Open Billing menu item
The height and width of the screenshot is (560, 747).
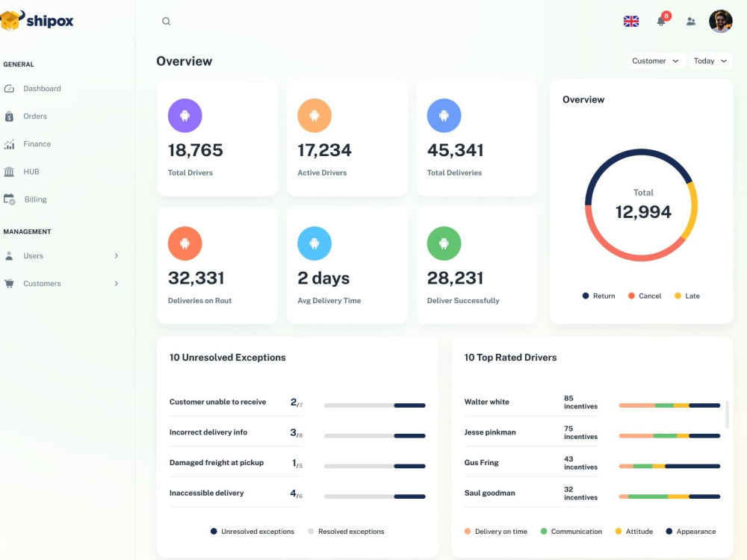pos(36,199)
